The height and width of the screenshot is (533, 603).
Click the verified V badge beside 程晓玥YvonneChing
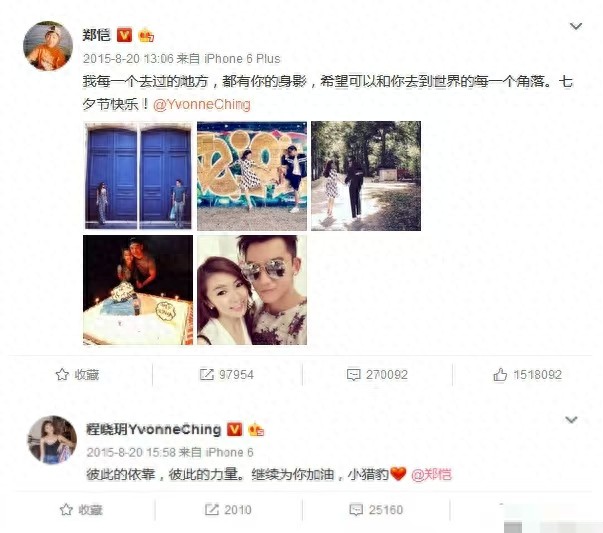tap(235, 429)
